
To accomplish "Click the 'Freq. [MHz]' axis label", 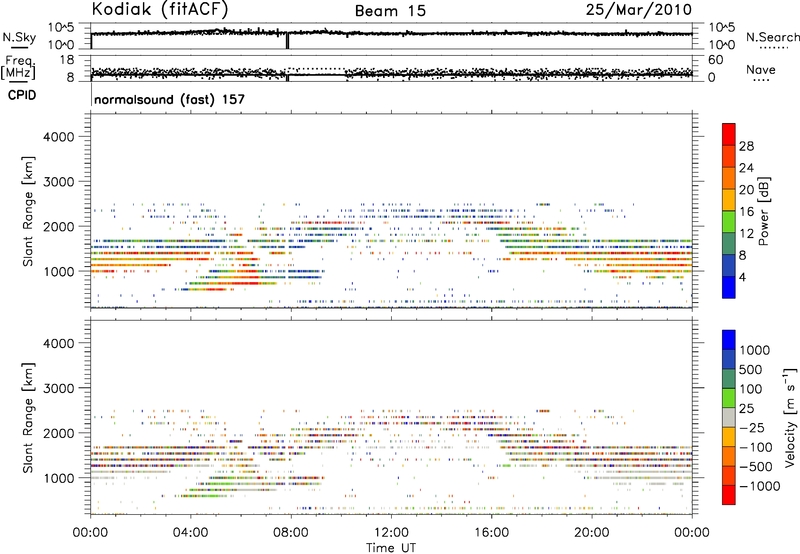I will click(x=20, y=68).
